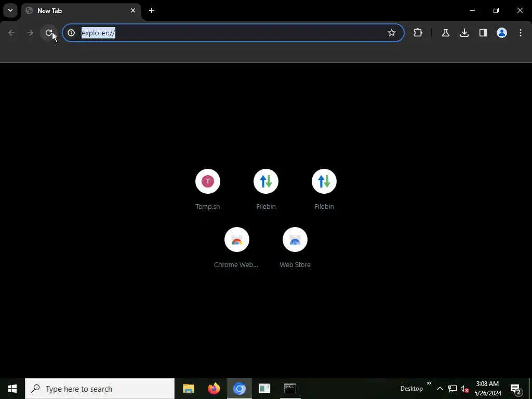Switch to Chrome taskbar icon
Screen dimensions: 532x399
[x=239, y=389]
